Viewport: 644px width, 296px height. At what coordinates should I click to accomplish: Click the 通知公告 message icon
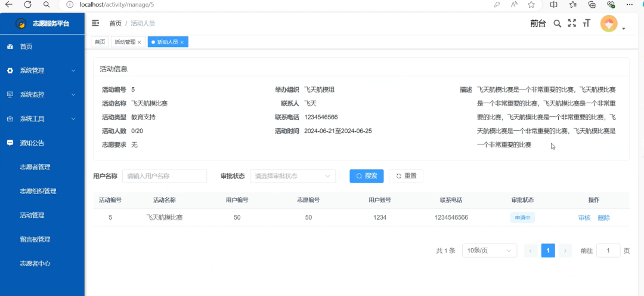click(10, 143)
